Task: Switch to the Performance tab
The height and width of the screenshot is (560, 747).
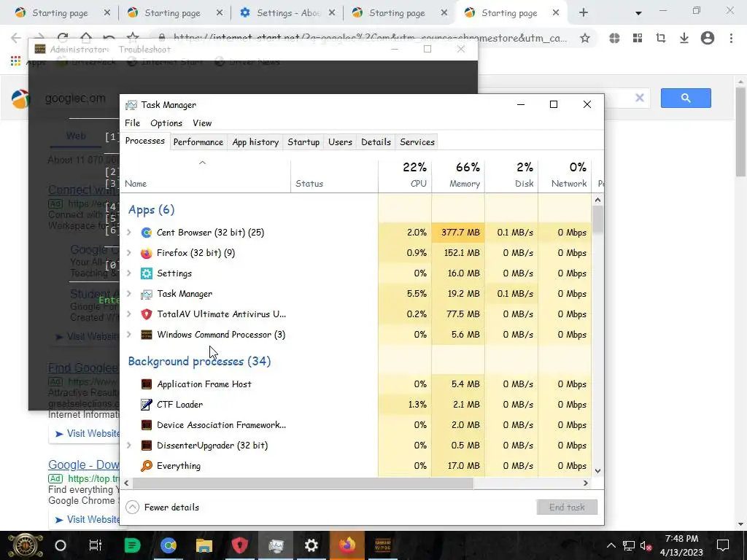Action: click(x=198, y=142)
